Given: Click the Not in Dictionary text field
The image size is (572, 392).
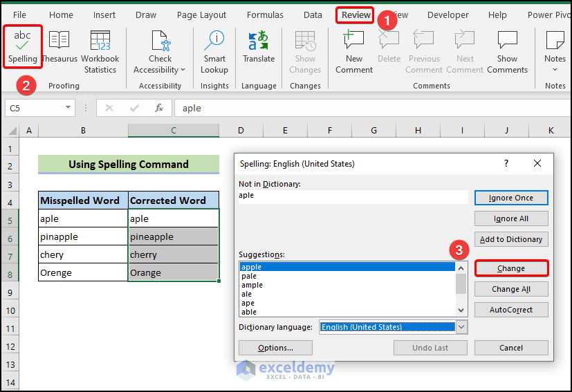Looking at the screenshot, I should 353,197.
